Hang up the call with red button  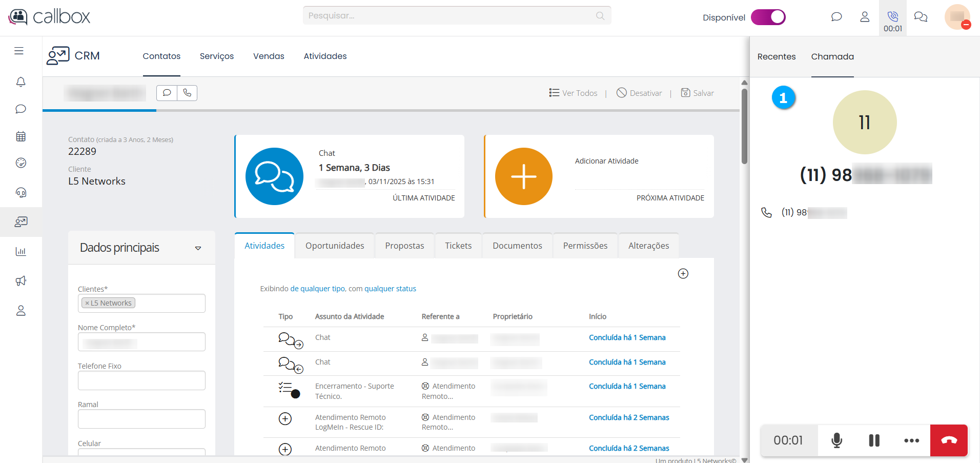(x=949, y=440)
